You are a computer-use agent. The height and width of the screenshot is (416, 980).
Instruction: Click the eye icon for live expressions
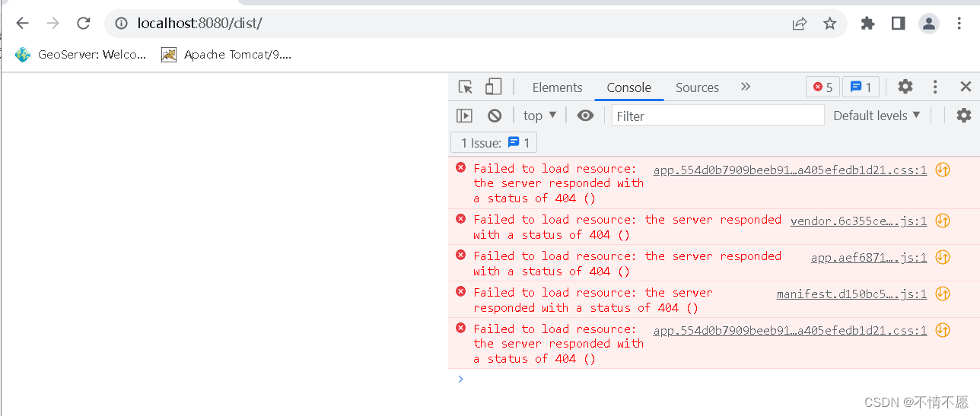[x=585, y=116]
